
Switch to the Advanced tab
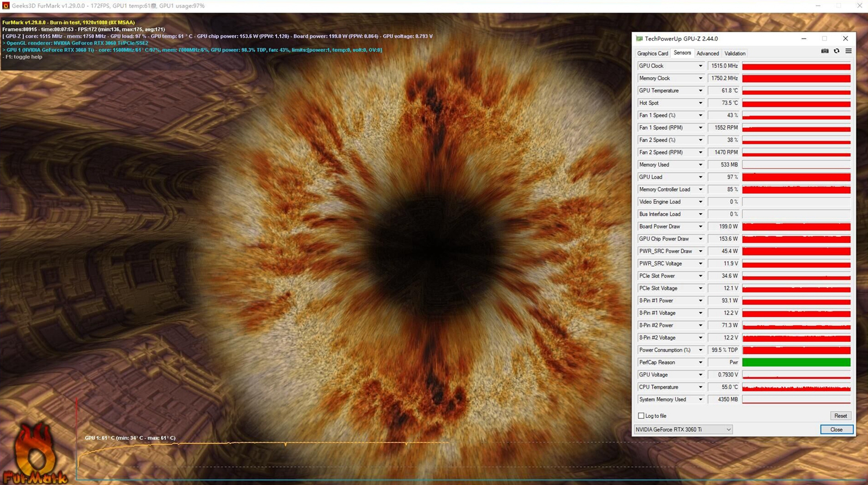click(x=707, y=53)
